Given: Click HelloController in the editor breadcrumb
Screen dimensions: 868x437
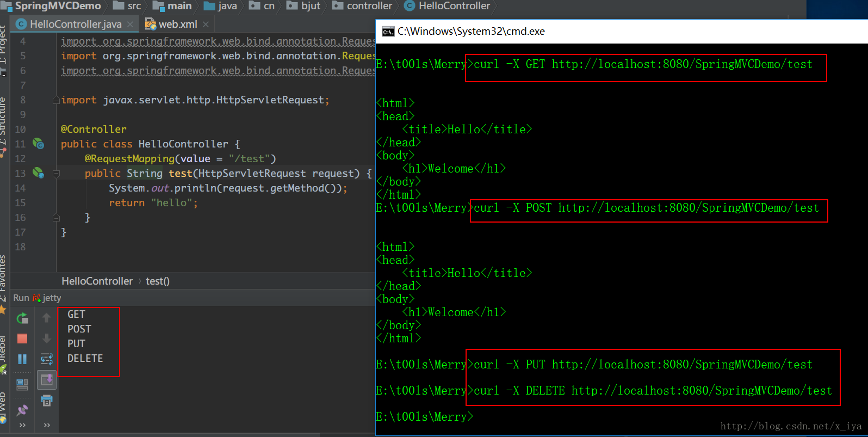Looking at the screenshot, I should tap(97, 281).
